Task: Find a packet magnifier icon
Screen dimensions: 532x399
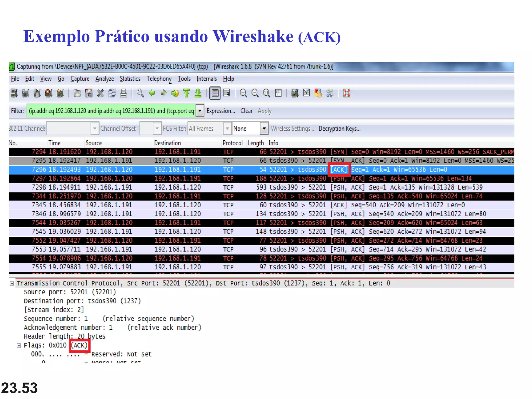Action: (x=140, y=93)
